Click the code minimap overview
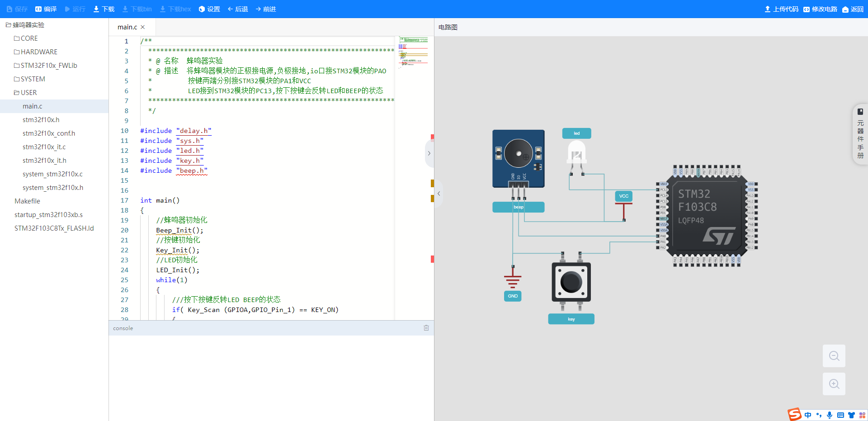Viewport: 868px width, 421px height. [x=413, y=52]
